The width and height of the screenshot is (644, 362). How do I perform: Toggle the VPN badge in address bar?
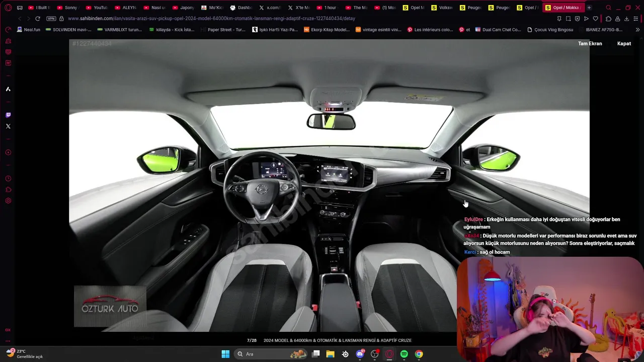[x=51, y=19]
